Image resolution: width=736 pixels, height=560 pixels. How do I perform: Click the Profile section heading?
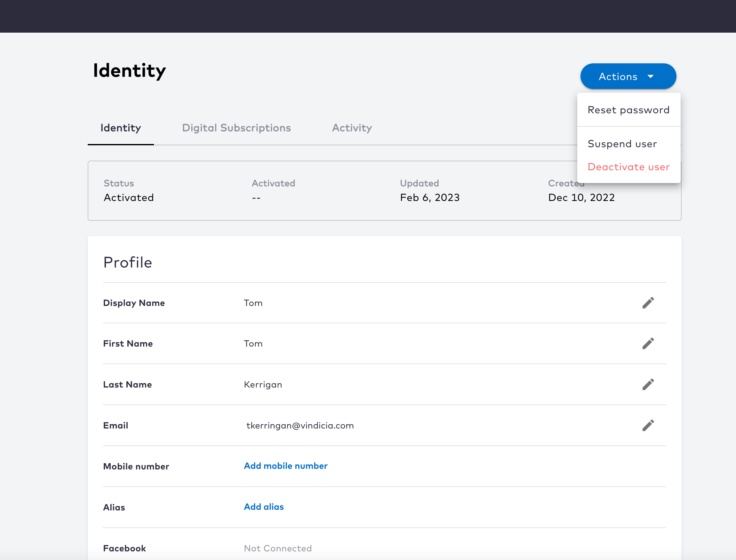click(x=128, y=262)
